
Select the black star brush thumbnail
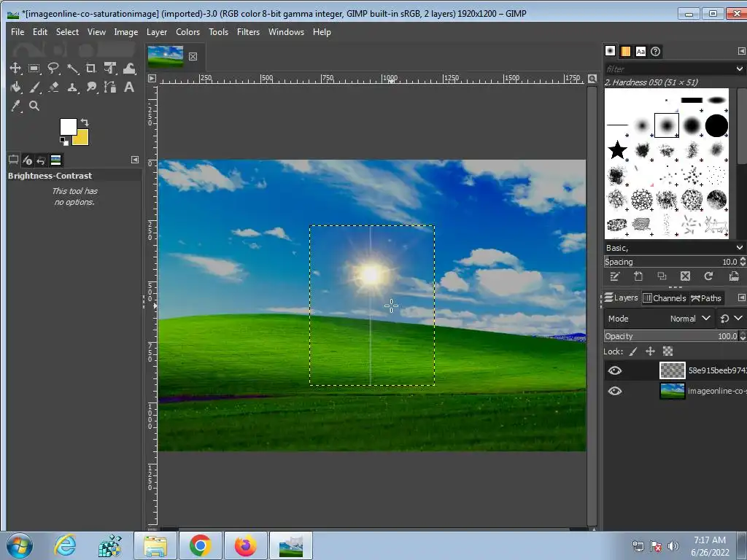coord(618,150)
